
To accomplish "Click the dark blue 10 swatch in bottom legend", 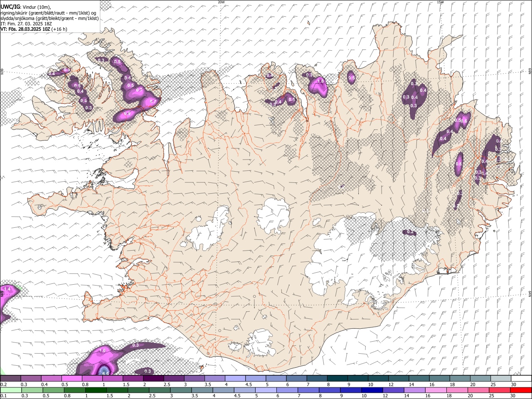I will click(x=372, y=390).
